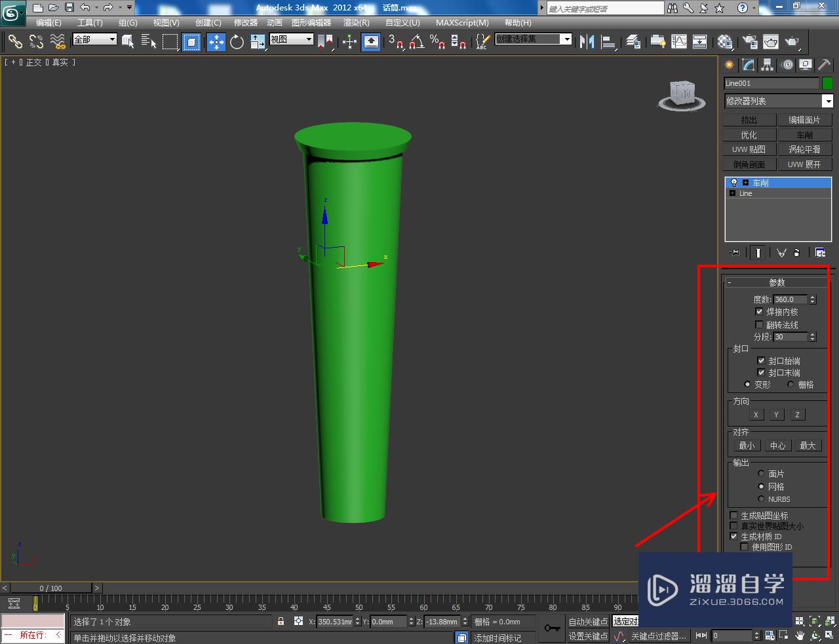Click the Unlink Selection tool
This screenshot has height=644, width=839.
tap(36, 41)
